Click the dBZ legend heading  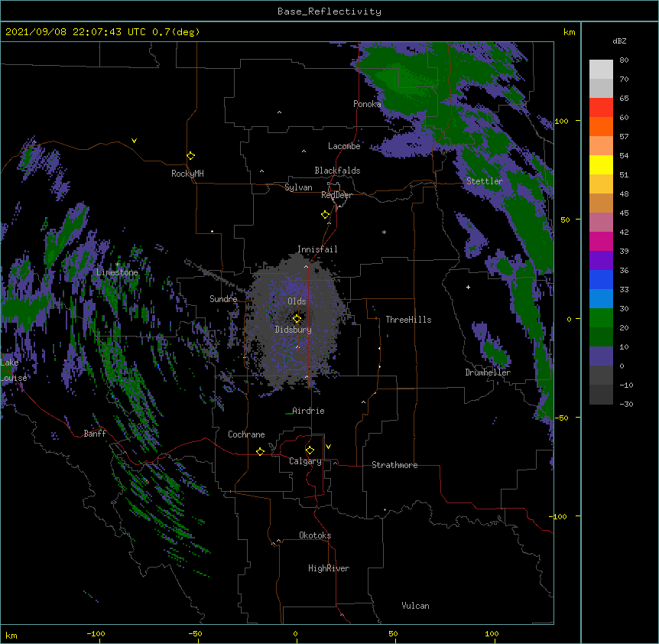pyautogui.click(x=619, y=41)
